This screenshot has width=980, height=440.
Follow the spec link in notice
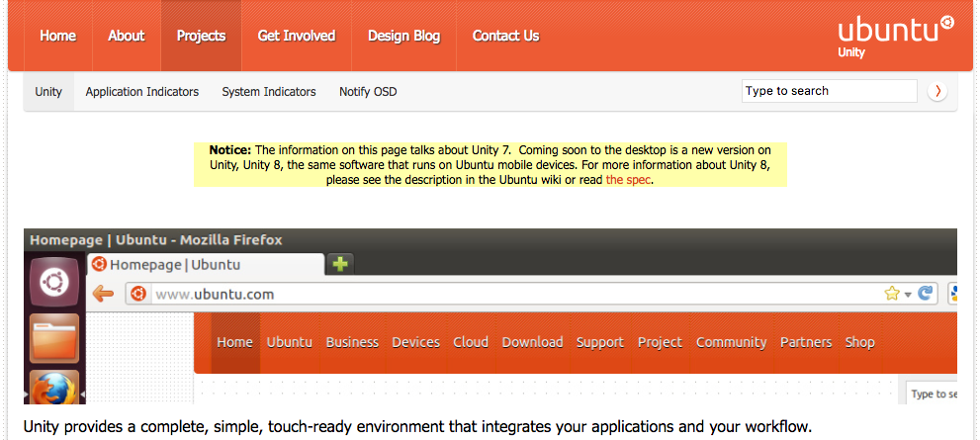click(x=628, y=180)
